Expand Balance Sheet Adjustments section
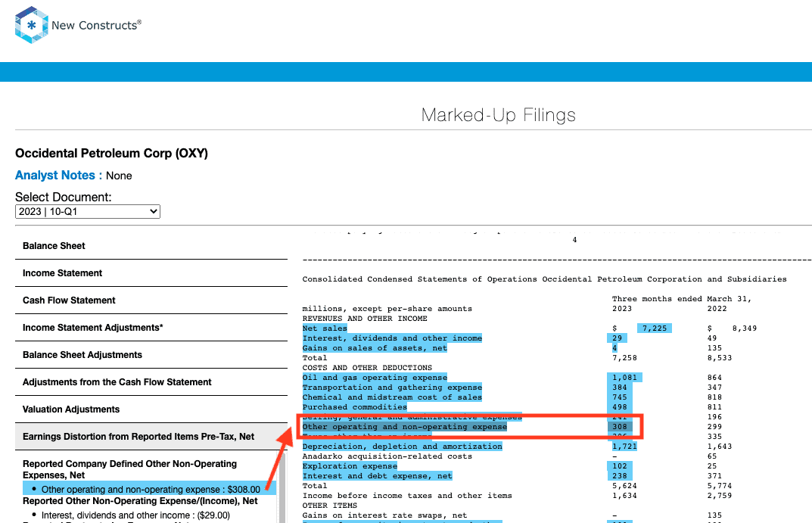Image resolution: width=812 pixels, height=523 pixels. (x=82, y=355)
